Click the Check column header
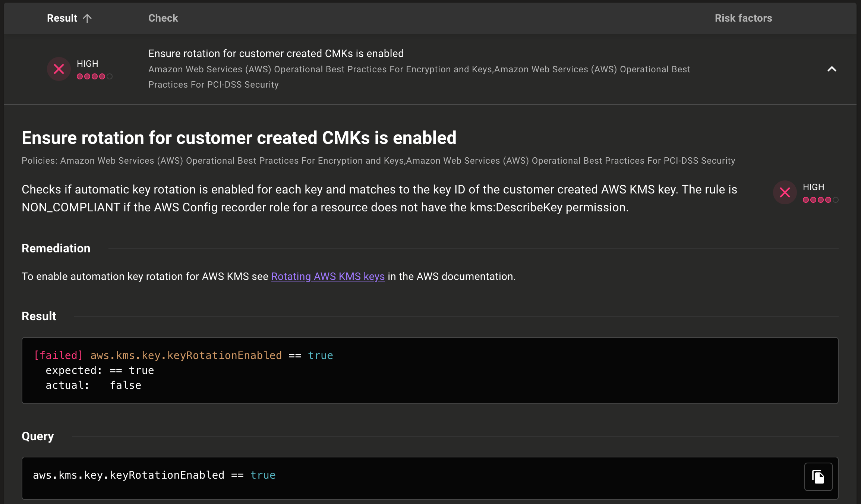The width and height of the screenshot is (861, 504). click(x=163, y=18)
